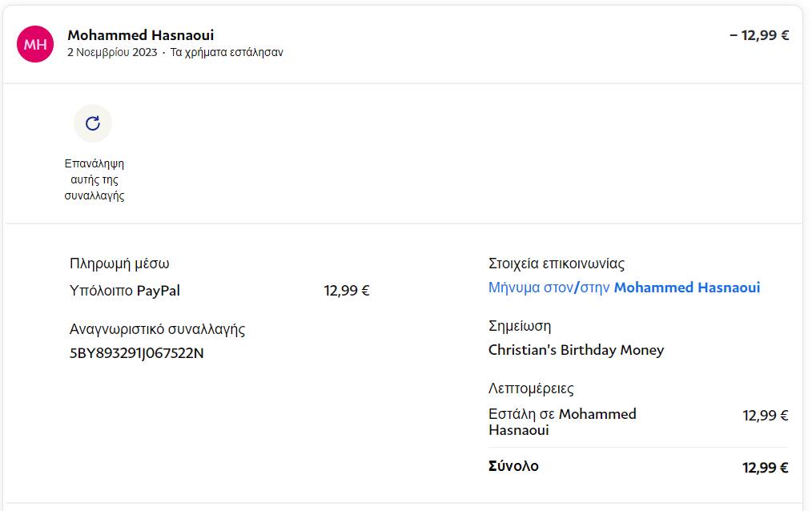Click the Σημείωση heading
This screenshot has width=812, height=511.
pyautogui.click(x=520, y=326)
